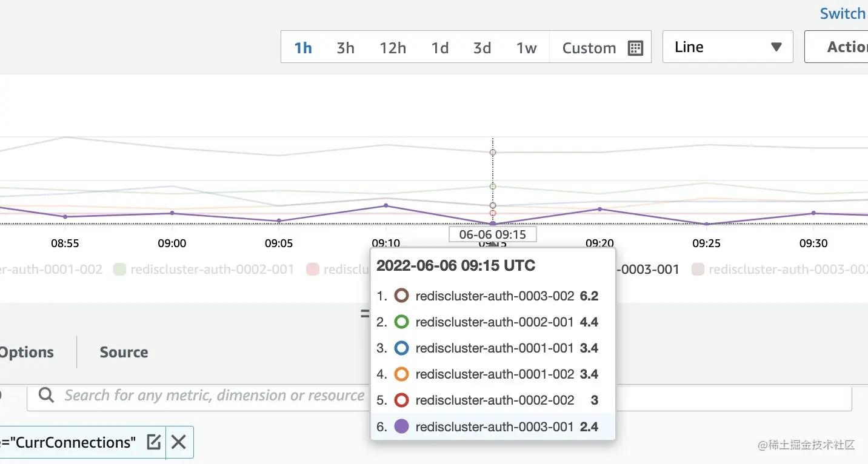Switch to the Options tab
Viewport: 868px width, 464px height.
[27, 352]
